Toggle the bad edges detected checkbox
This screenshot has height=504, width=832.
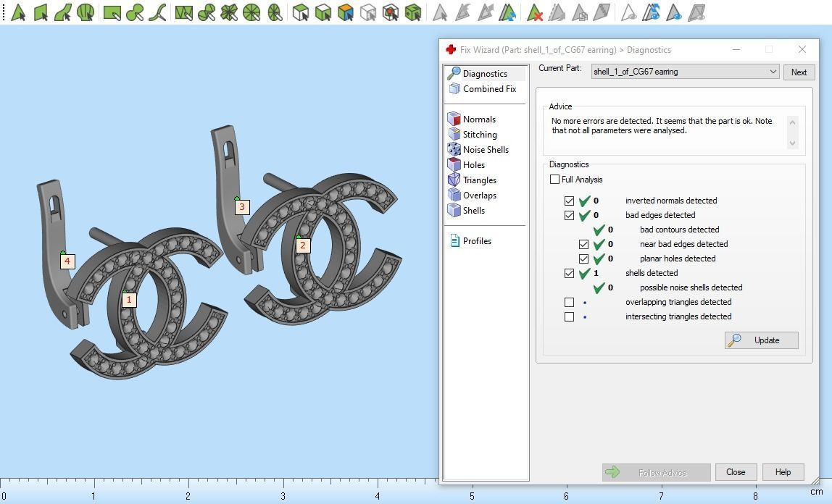(570, 215)
